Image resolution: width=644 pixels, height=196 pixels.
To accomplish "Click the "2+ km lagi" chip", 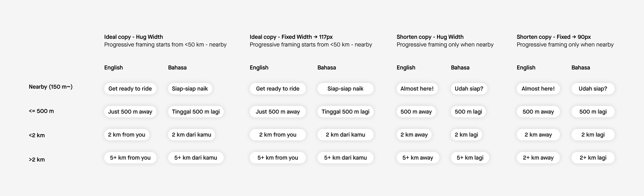I will coord(593,158).
